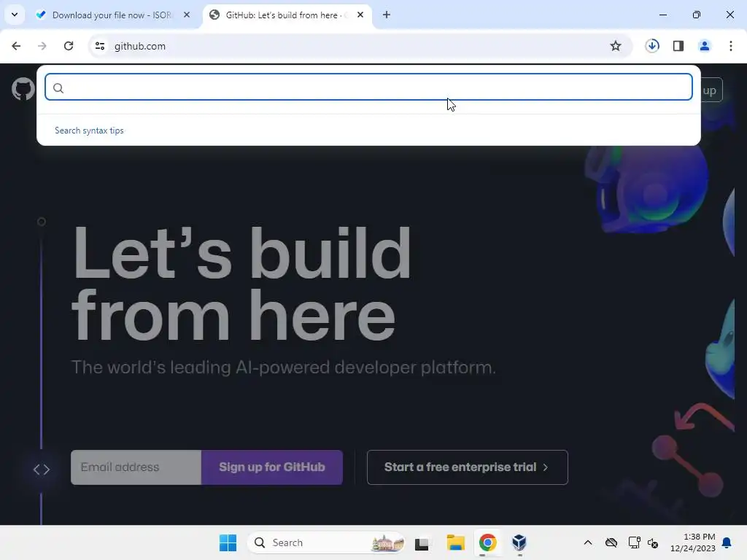Image resolution: width=747 pixels, height=560 pixels.
Task: Click the muted volume tray icon
Action: point(653,542)
